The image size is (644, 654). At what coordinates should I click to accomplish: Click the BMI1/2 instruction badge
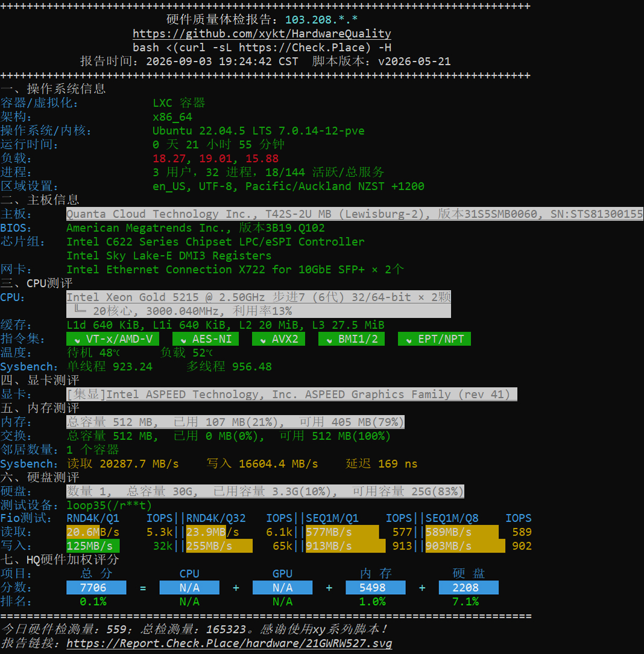pyautogui.click(x=352, y=338)
